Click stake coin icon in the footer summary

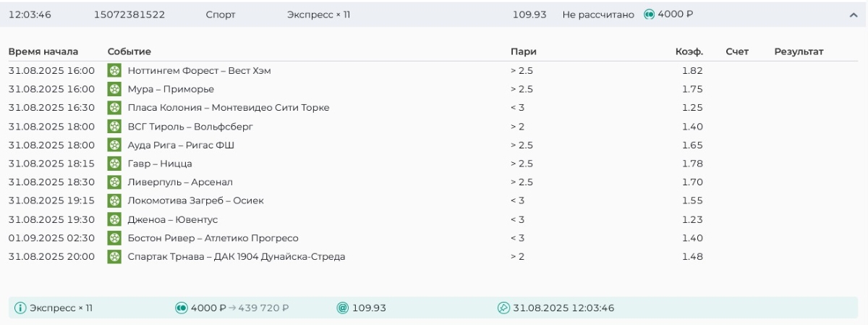tap(182, 308)
